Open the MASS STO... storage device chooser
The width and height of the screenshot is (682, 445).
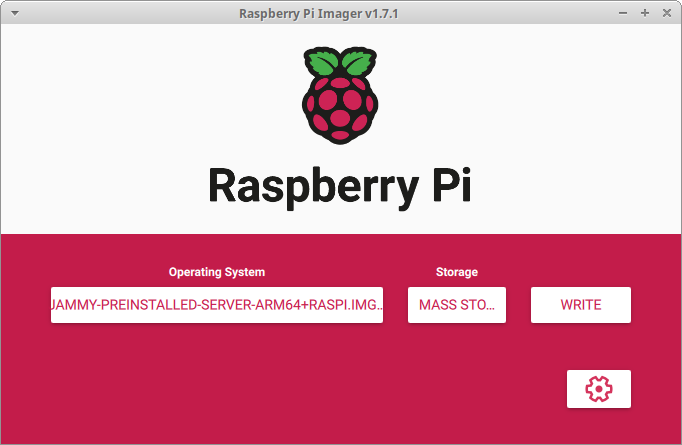[457, 305]
